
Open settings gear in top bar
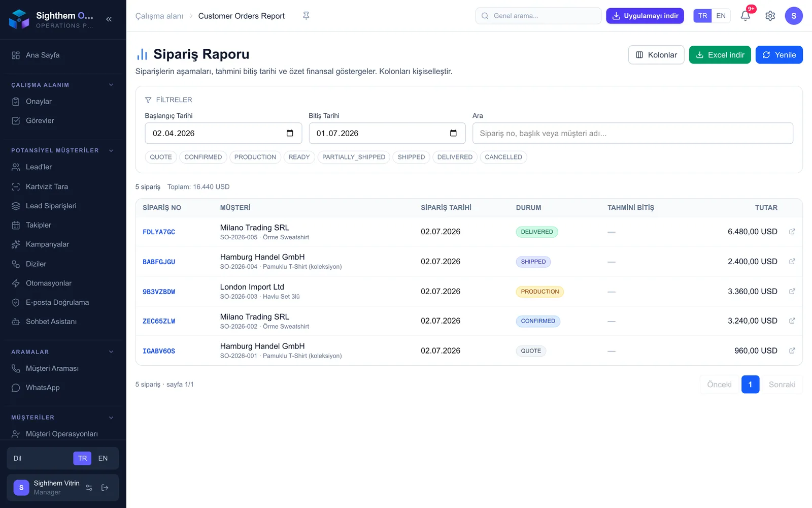(x=770, y=16)
